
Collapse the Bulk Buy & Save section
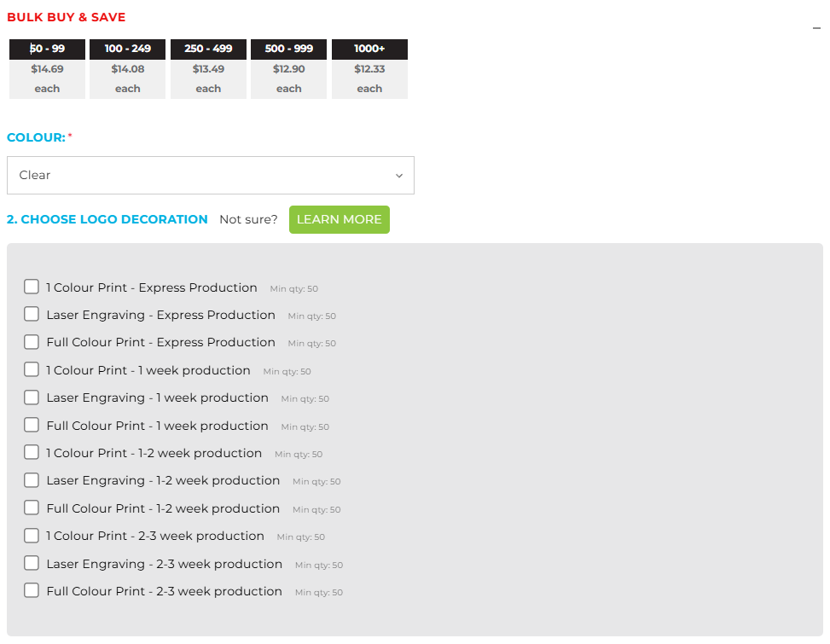point(816,28)
